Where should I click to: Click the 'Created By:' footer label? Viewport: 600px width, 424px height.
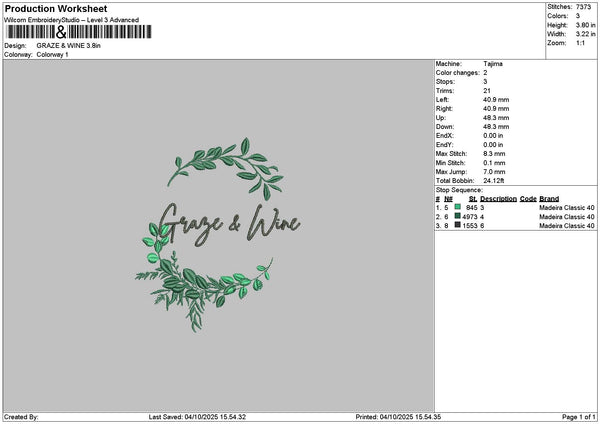[x=21, y=417]
